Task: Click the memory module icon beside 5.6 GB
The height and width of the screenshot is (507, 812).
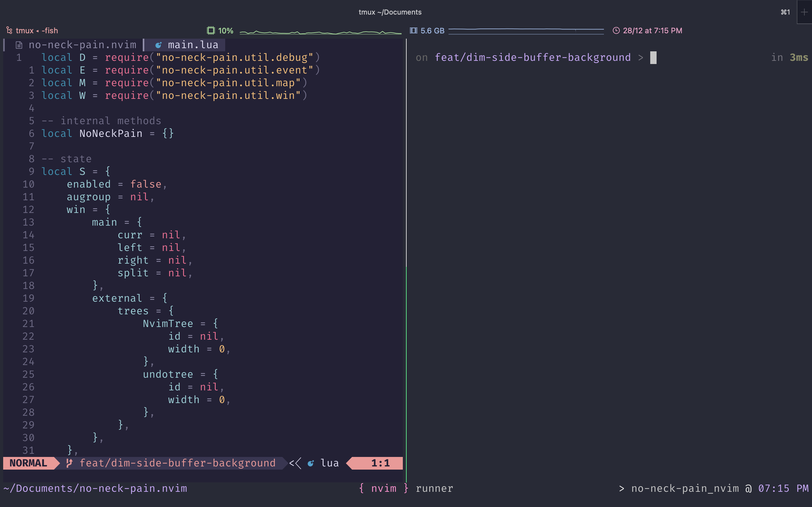Action: coord(414,30)
